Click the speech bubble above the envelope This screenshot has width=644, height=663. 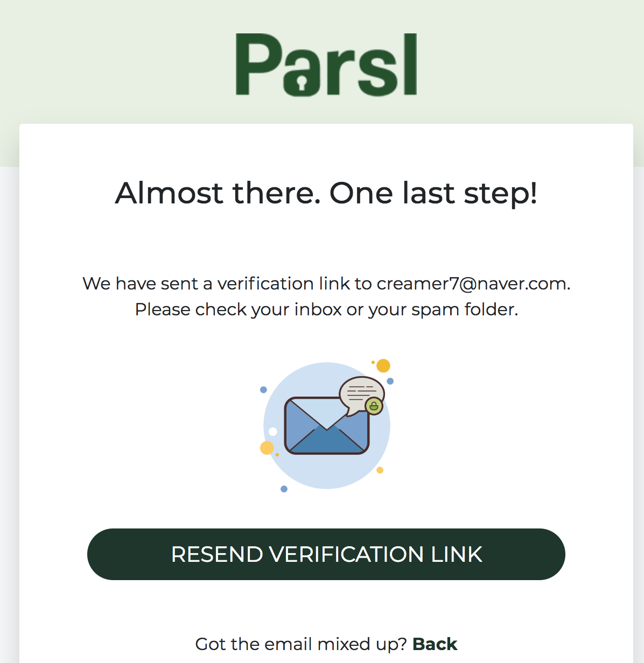[361, 395]
